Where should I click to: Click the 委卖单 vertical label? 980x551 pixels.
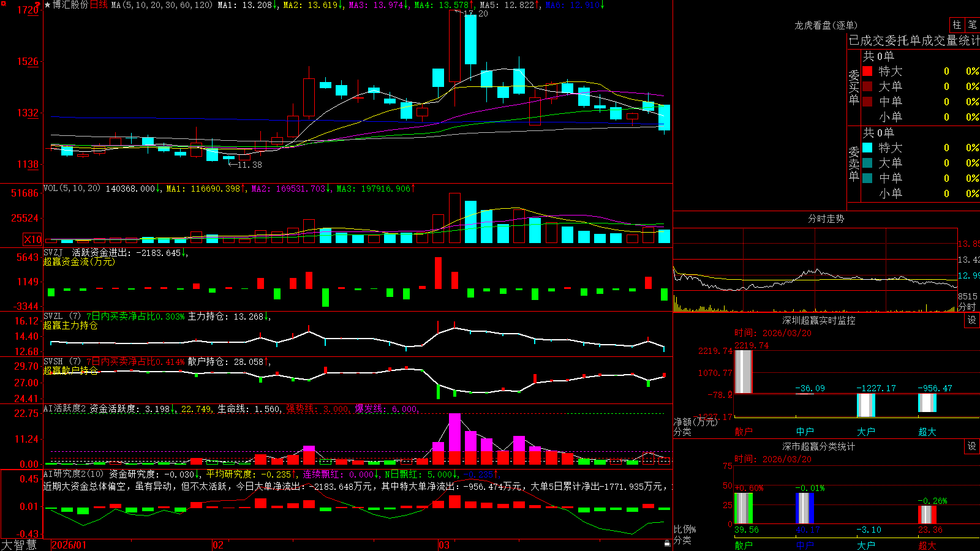pyautogui.click(x=854, y=164)
